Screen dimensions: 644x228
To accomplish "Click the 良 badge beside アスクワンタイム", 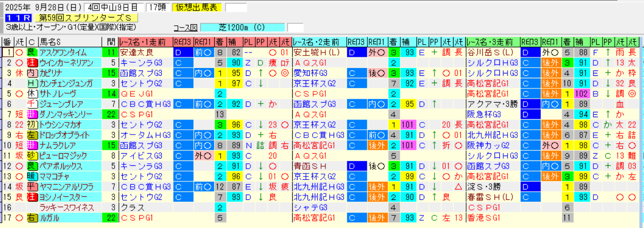I will (32, 53).
